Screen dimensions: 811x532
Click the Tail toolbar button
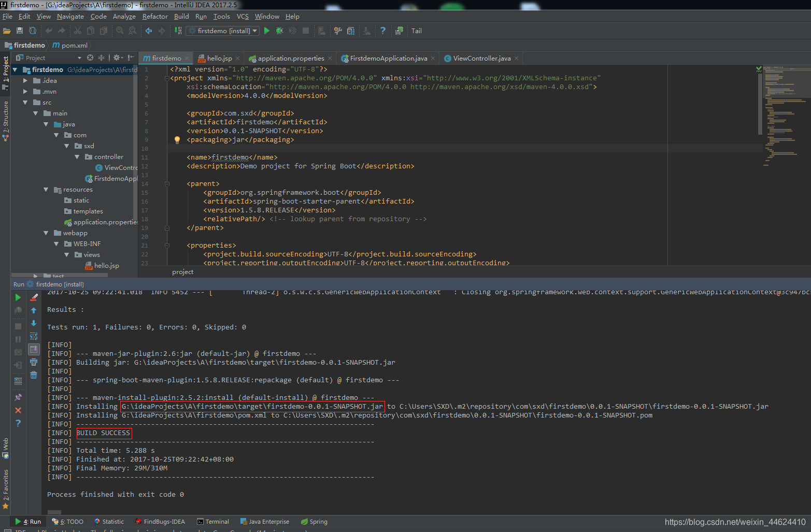coord(417,31)
